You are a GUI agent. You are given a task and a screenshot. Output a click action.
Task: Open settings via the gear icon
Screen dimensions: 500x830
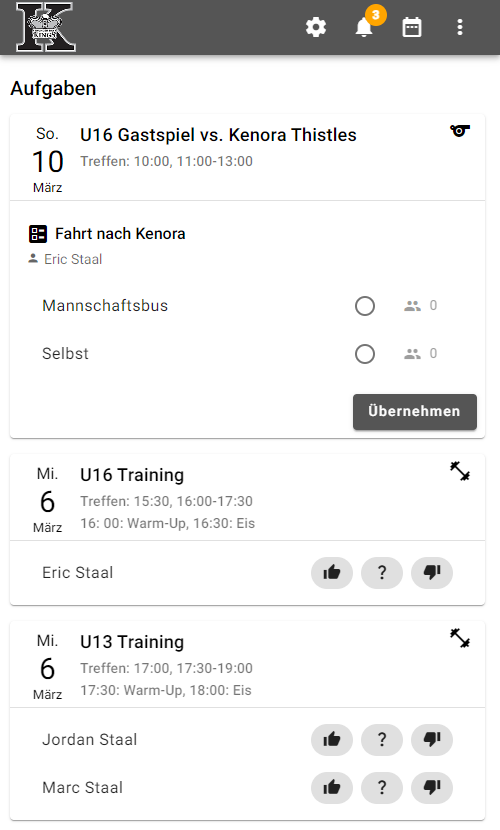pos(316,27)
